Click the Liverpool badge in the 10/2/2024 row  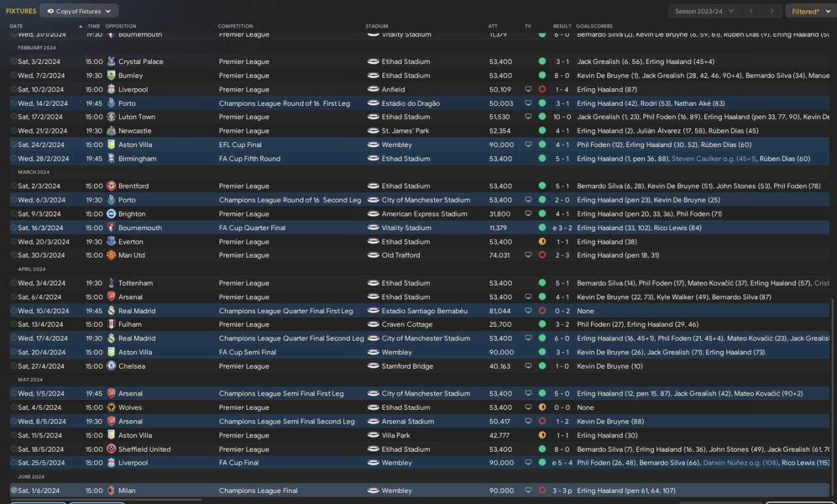coord(111,90)
